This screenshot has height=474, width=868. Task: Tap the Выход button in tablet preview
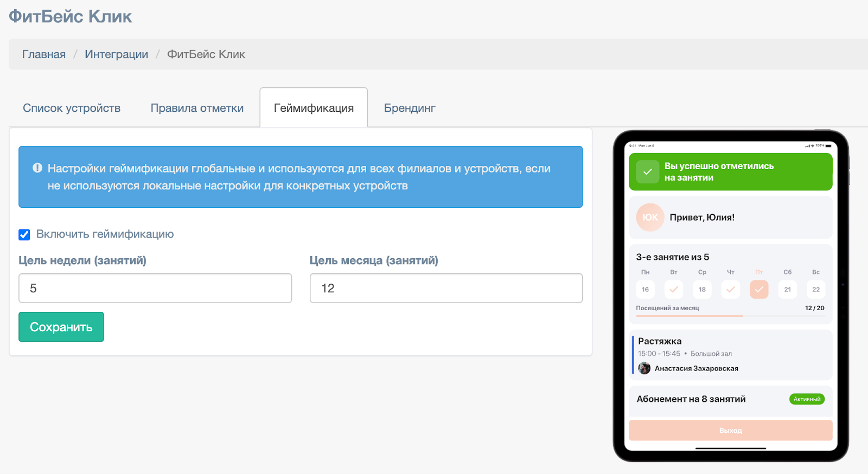click(x=730, y=430)
